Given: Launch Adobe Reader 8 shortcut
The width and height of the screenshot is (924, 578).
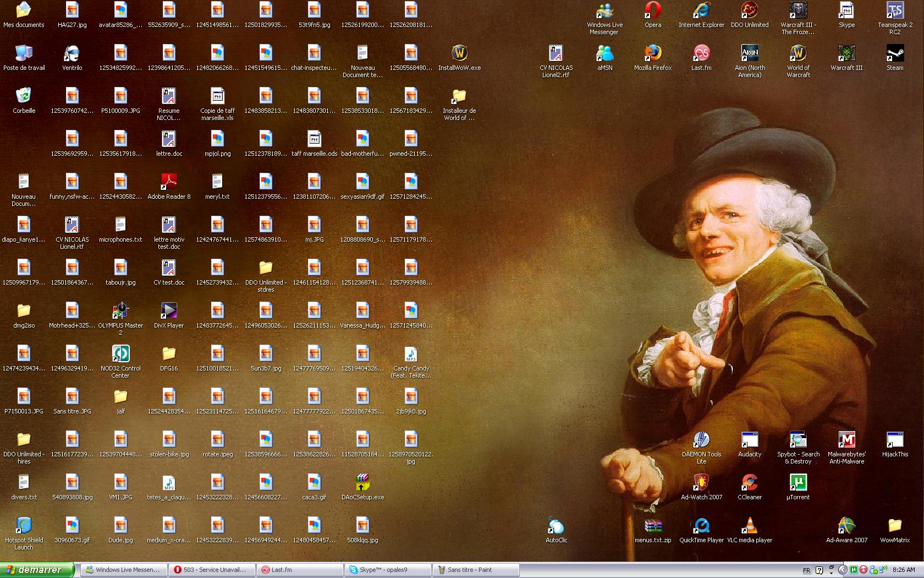Looking at the screenshot, I should coord(169,187).
